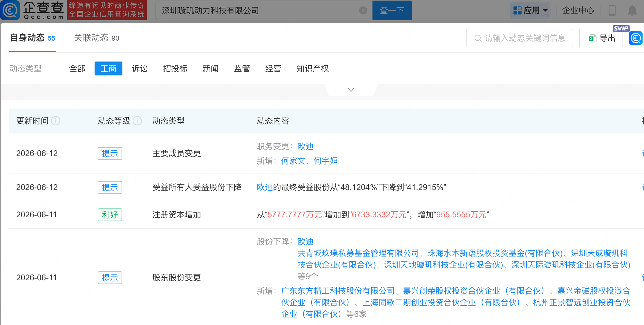Screen dimensions: 644x325
Task: Open the mobile phone app icon
Action: click(612, 10)
